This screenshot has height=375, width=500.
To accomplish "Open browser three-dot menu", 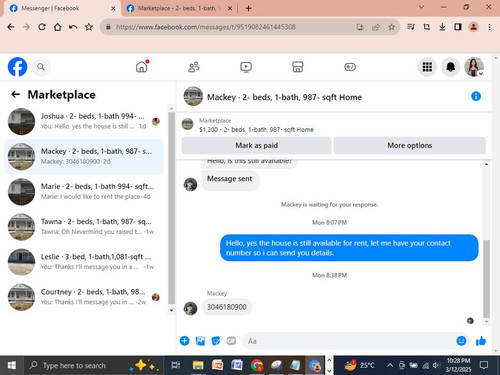I will pyautogui.click(x=489, y=27).
